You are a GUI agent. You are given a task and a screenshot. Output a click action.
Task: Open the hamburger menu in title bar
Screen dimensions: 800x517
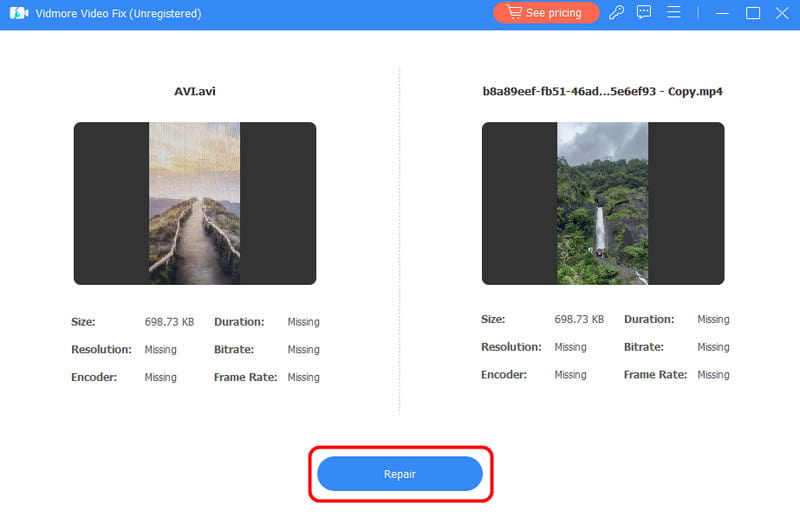pos(673,13)
